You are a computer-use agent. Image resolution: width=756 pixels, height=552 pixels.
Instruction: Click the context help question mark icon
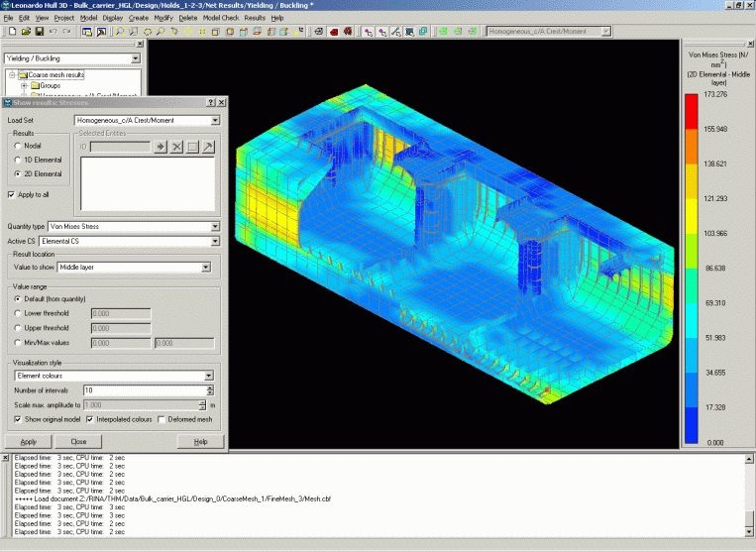[210, 103]
